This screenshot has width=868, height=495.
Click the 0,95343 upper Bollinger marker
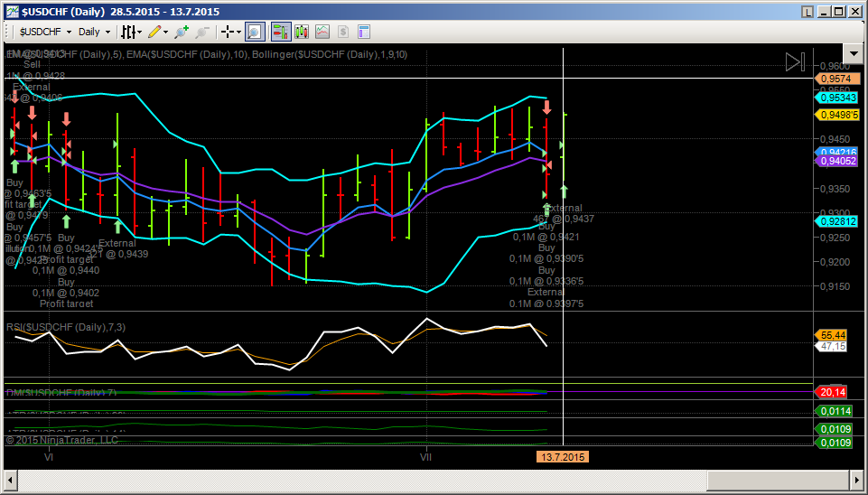point(837,98)
